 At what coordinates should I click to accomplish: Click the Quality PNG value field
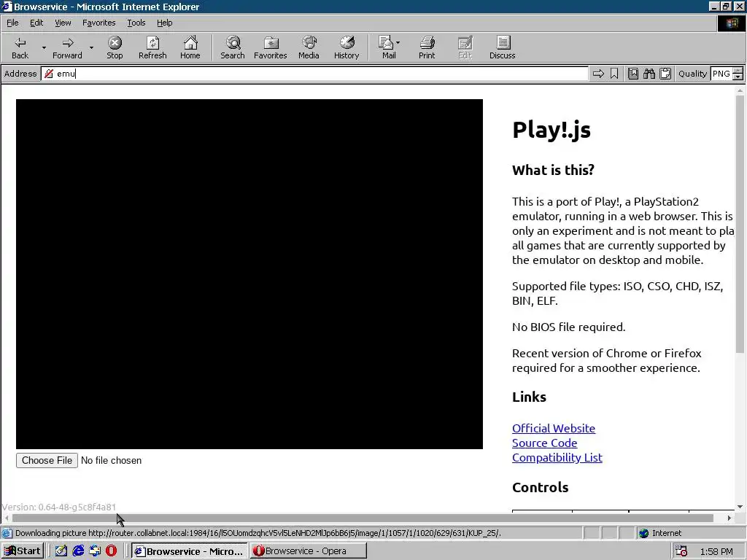click(x=721, y=74)
